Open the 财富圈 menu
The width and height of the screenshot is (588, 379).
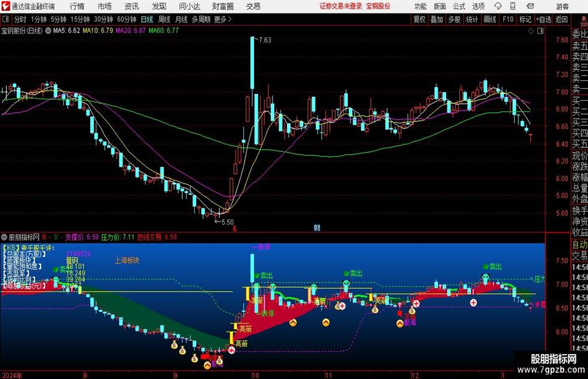tap(223, 6)
